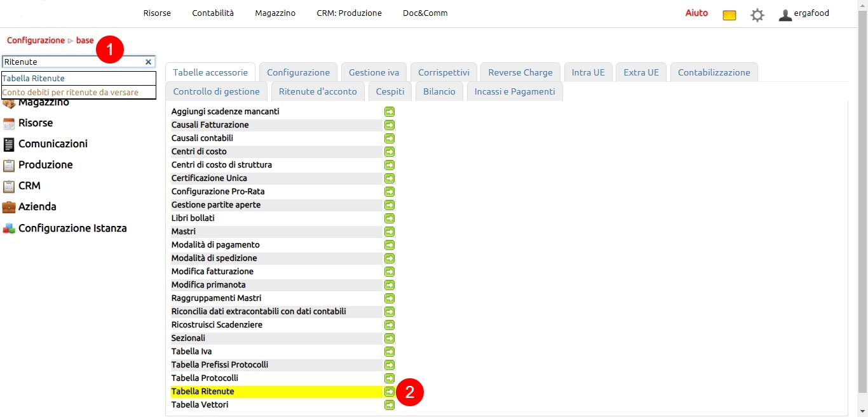868x417 pixels.
Task: Choose Tabella Ritenute search suggestion
Action: 79,79
